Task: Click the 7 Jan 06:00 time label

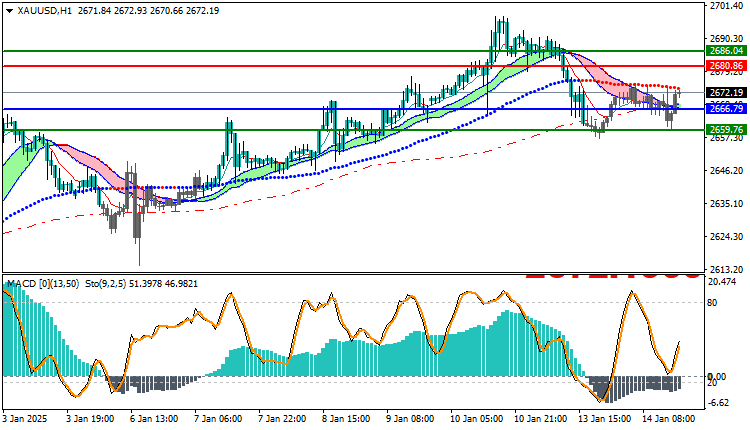Action: [217, 419]
